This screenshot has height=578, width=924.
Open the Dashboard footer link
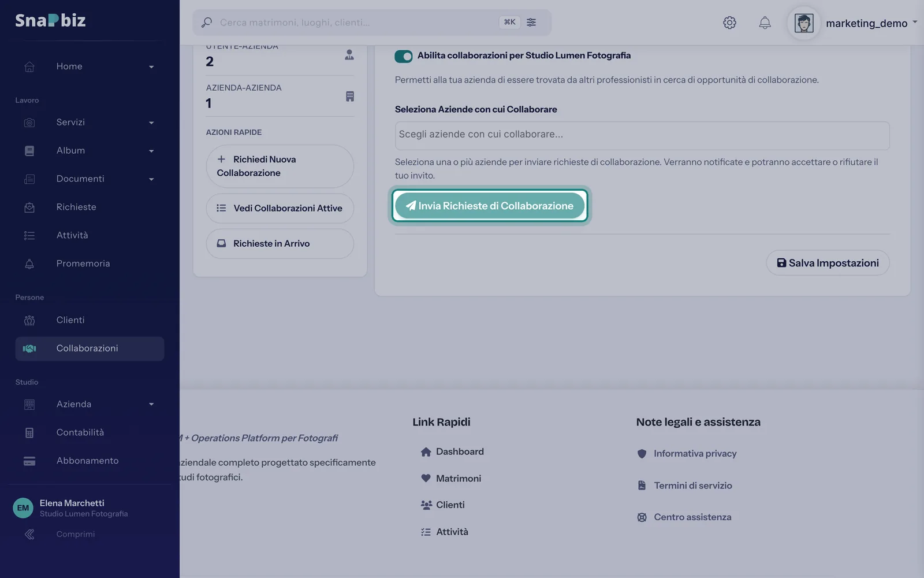[x=453, y=452]
